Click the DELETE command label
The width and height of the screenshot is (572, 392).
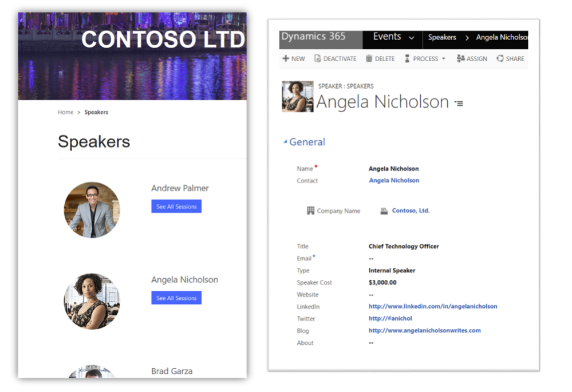pyautogui.click(x=385, y=59)
